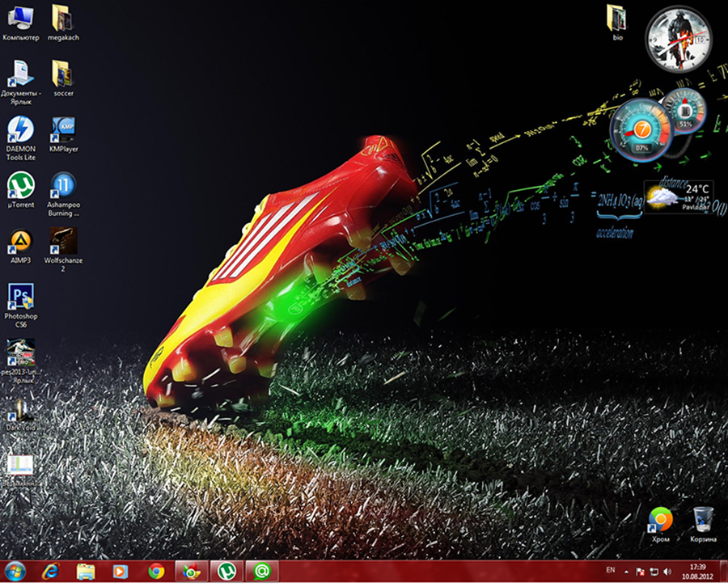Switch to the µTorrent taskbar window
The image size is (728, 587).
(x=226, y=572)
